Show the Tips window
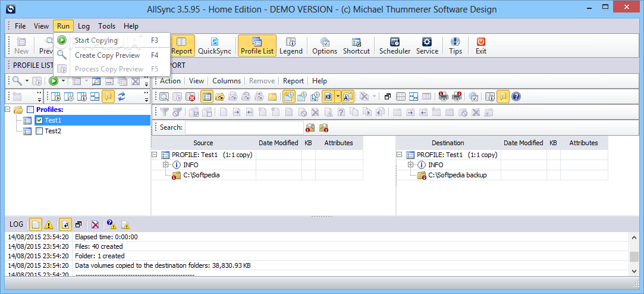The image size is (644, 294). pos(455,46)
